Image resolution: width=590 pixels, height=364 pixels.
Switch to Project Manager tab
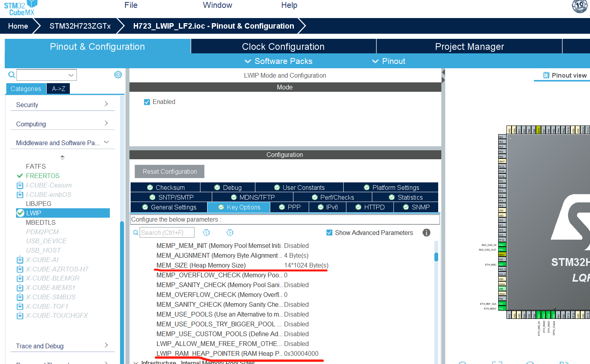point(469,46)
